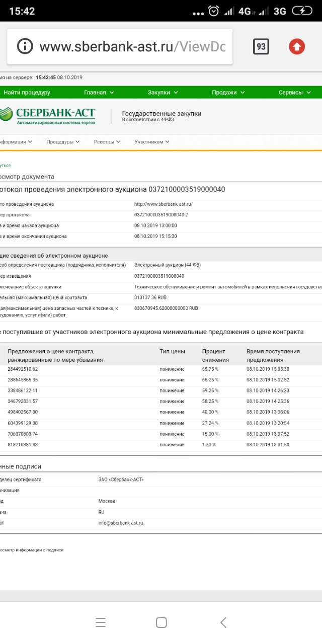
Task: Tap the site info icon in address bar
Action: (x=25, y=47)
